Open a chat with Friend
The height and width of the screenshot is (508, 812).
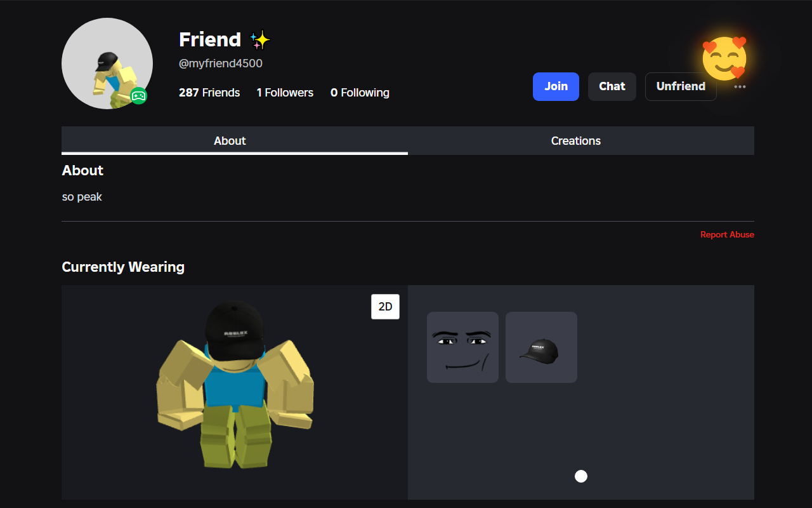612,86
